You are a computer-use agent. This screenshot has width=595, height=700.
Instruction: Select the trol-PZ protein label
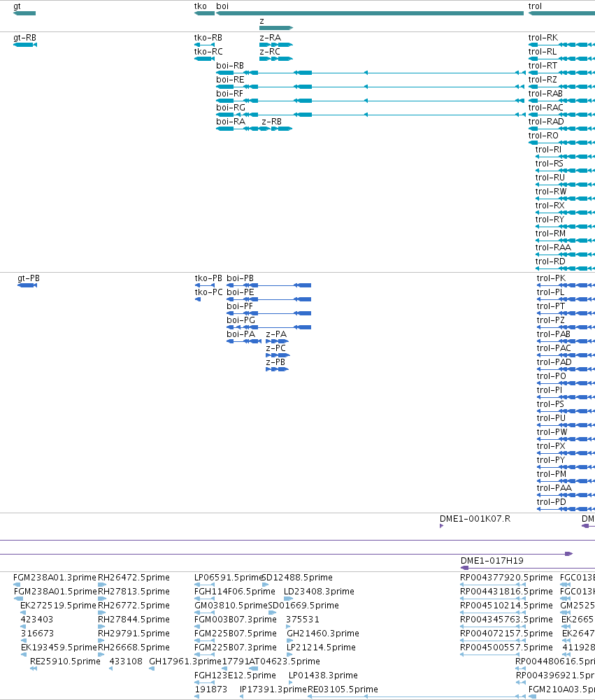(551, 320)
